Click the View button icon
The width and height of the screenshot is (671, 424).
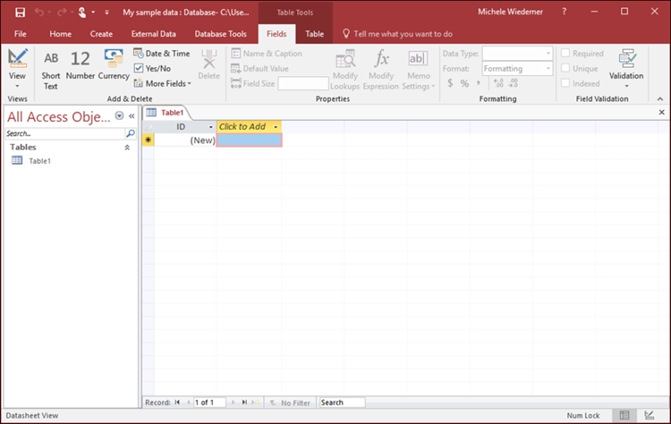[18, 59]
